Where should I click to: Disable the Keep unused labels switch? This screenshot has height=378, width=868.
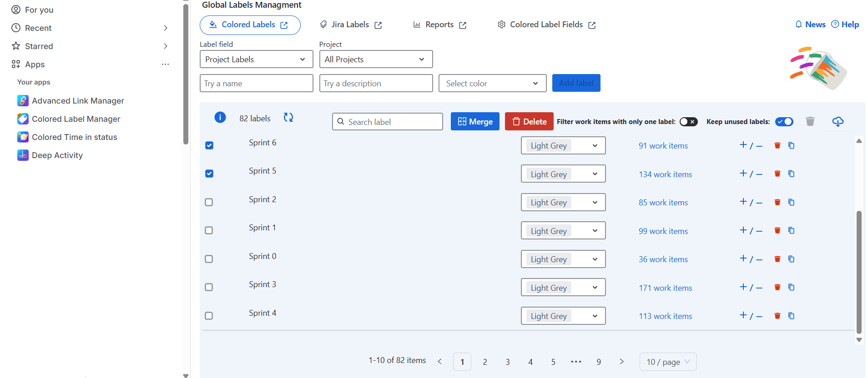[x=784, y=122]
